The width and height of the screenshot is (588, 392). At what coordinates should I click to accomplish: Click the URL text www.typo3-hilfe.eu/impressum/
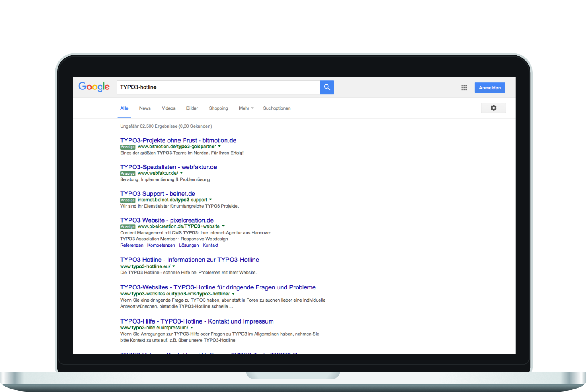pyautogui.click(x=154, y=328)
